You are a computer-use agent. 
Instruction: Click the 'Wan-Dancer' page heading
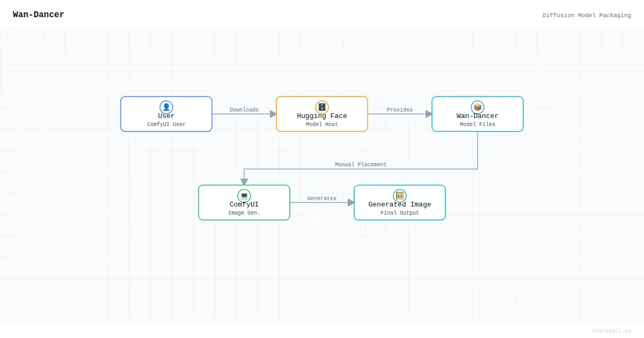click(39, 14)
